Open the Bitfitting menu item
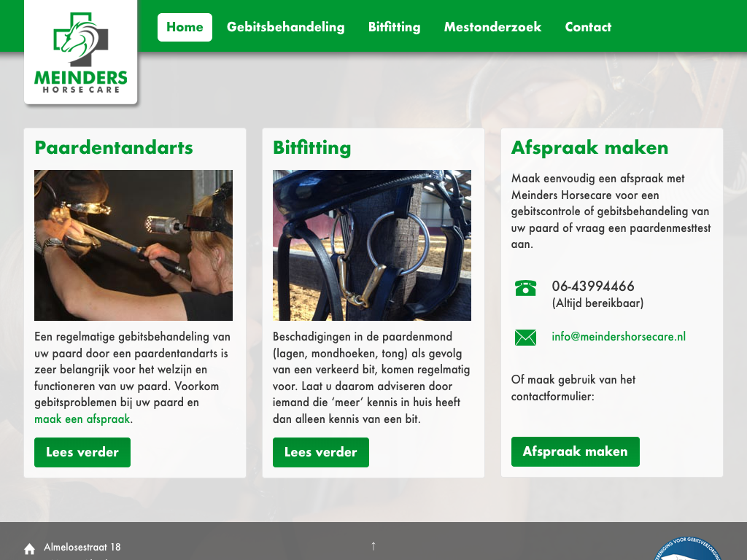747x560 pixels. click(x=395, y=27)
